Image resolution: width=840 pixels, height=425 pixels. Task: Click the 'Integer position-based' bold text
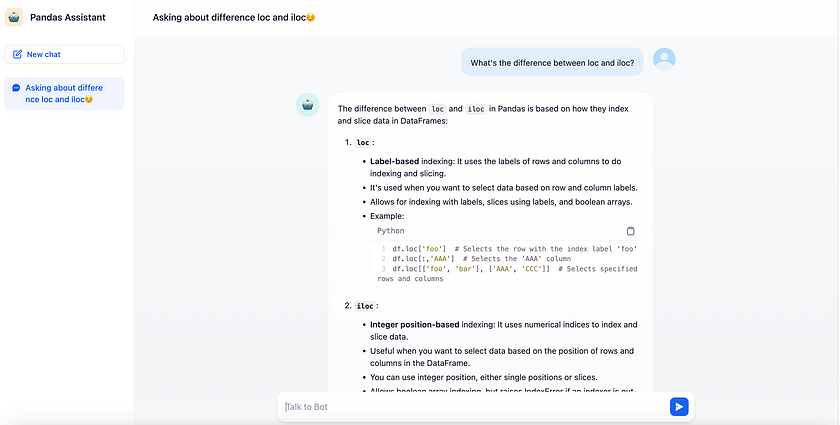pyautogui.click(x=415, y=324)
